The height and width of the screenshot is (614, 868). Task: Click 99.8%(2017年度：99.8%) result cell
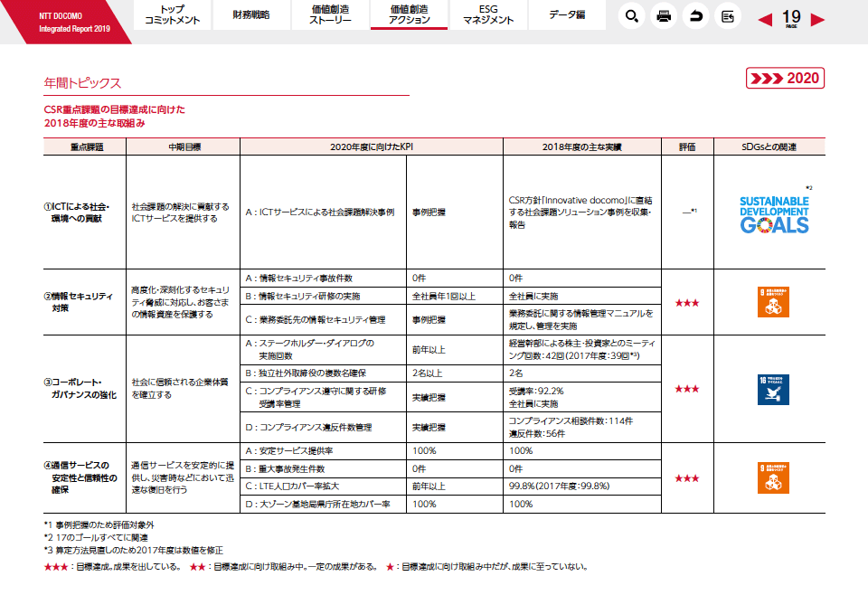point(581,486)
